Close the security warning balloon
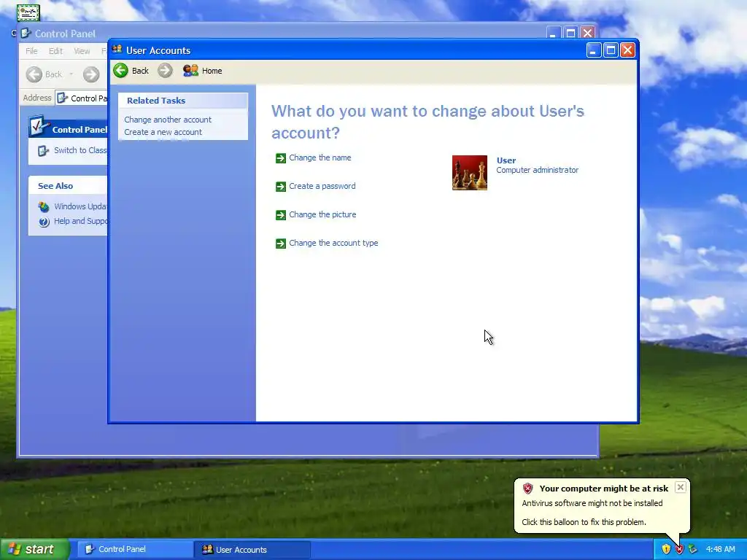The image size is (747, 560). point(681,487)
